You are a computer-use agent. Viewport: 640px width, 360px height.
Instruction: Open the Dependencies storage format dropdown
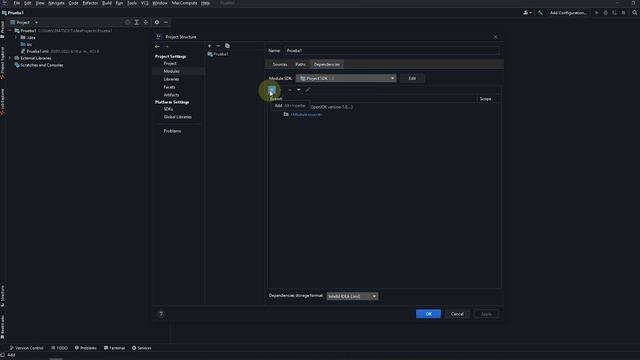tap(352, 296)
